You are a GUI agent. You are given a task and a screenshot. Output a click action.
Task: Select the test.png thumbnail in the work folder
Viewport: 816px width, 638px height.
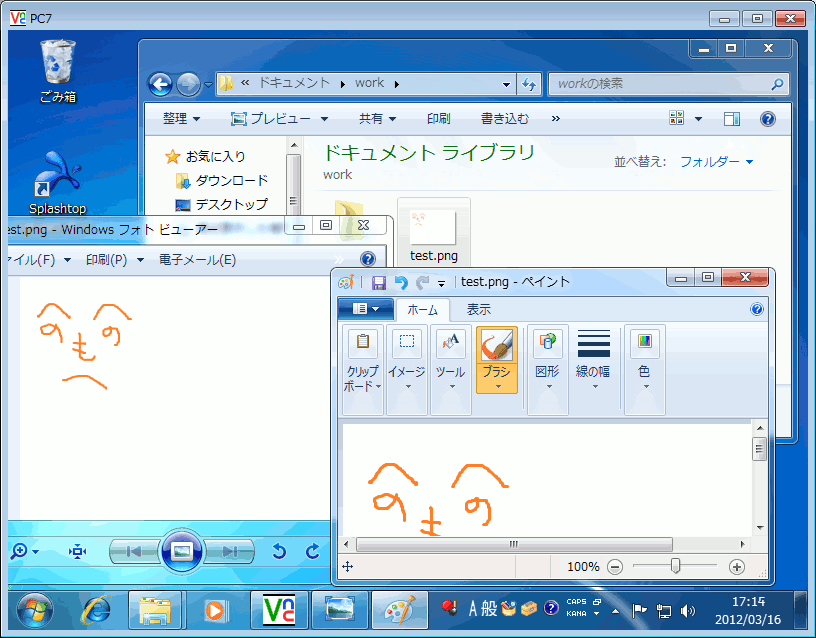point(433,228)
